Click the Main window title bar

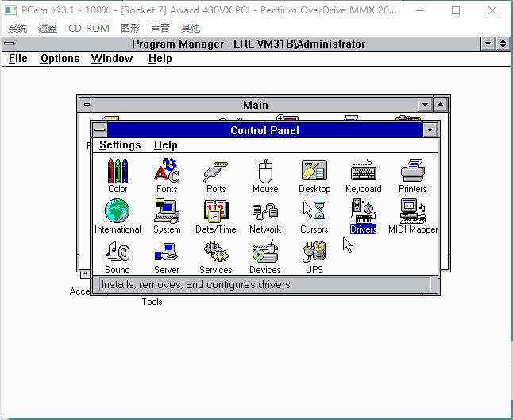coord(256,105)
